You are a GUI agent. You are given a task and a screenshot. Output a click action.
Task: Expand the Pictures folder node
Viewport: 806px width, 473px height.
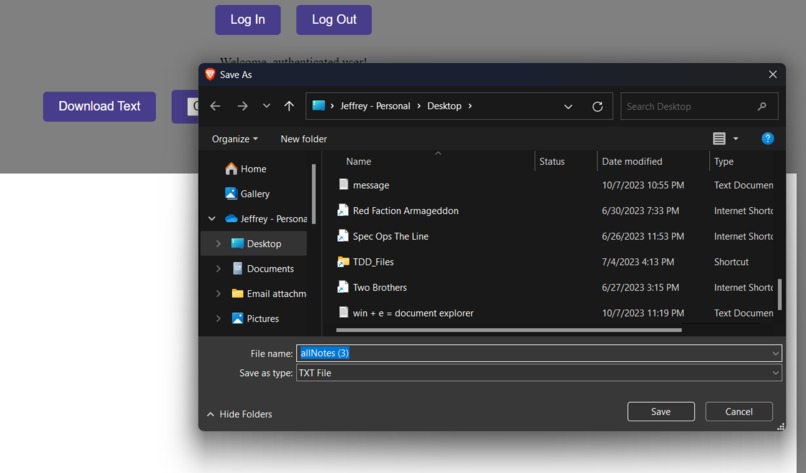(218, 318)
